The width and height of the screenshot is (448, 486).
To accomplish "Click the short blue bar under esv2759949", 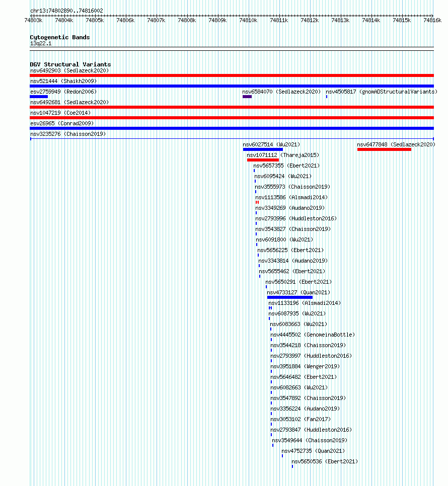I will pos(39,97).
